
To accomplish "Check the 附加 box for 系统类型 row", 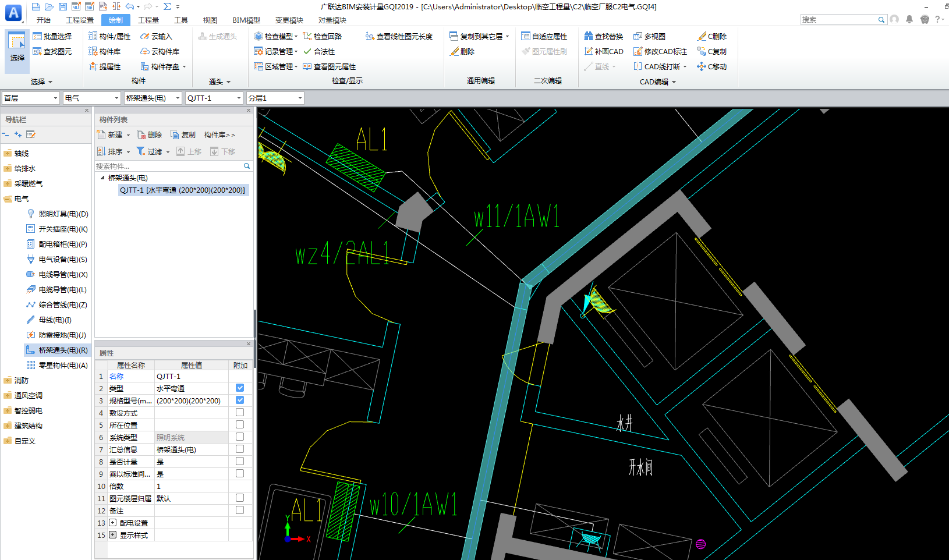I will click(240, 437).
